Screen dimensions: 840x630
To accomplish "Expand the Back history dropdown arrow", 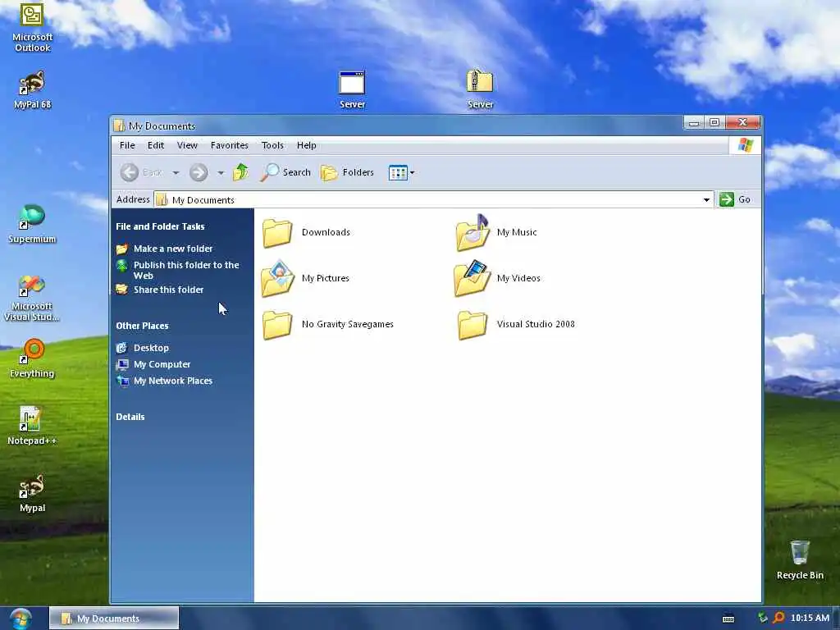I will click(176, 172).
